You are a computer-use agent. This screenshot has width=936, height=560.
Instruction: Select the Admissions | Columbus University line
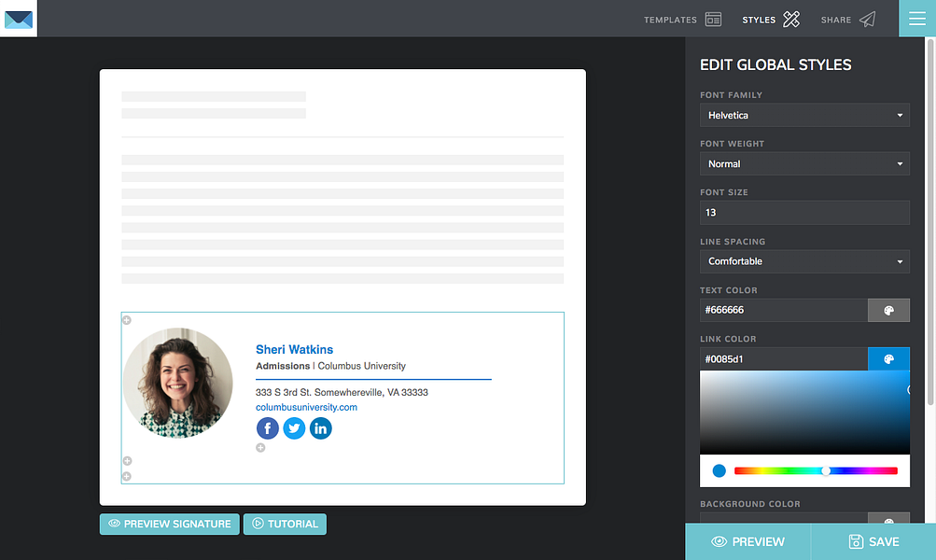(330, 366)
